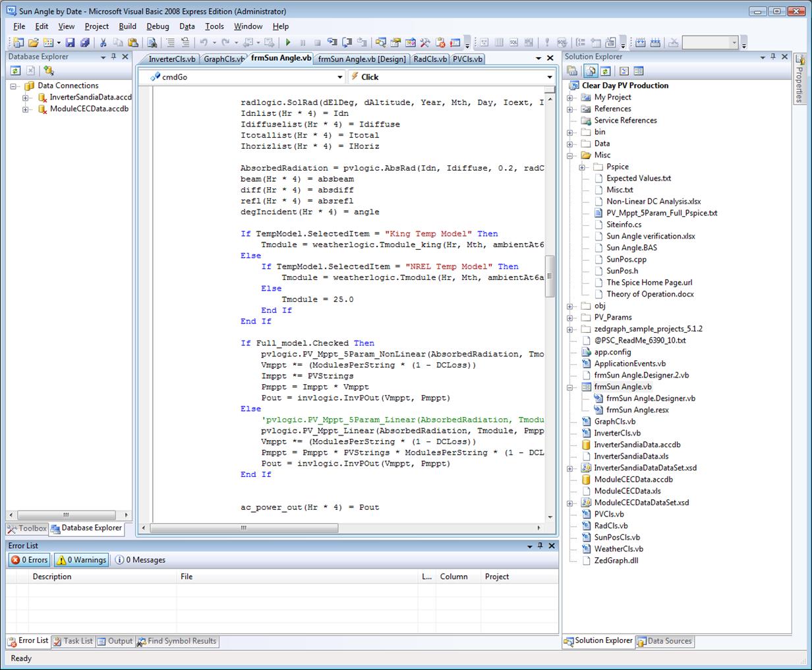812x670 pixels.
Task: Open the Properties side tab
Action: coord(800,79)
